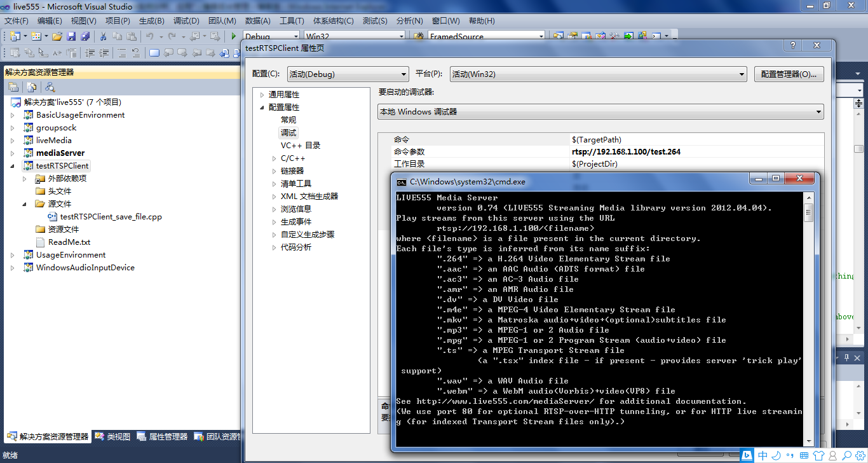Click the Increase Indent toolbar icon
The width and height of the screenshot is (868, 463).
click(x=104, y=53)
